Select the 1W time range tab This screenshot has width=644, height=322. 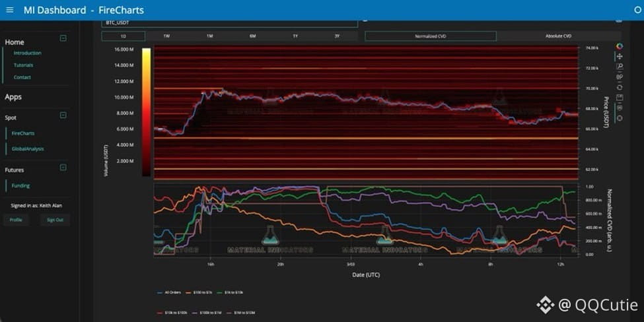[166, 36]
